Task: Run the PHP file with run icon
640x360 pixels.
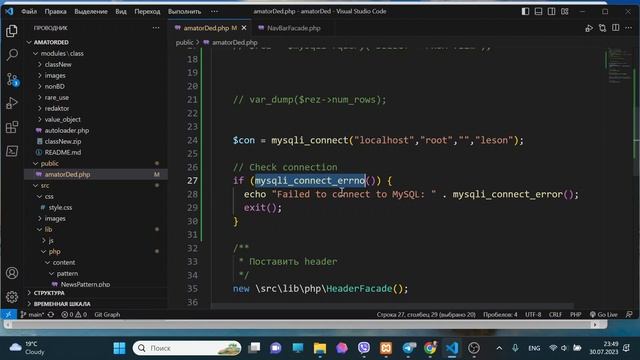Action: (589, 28)
